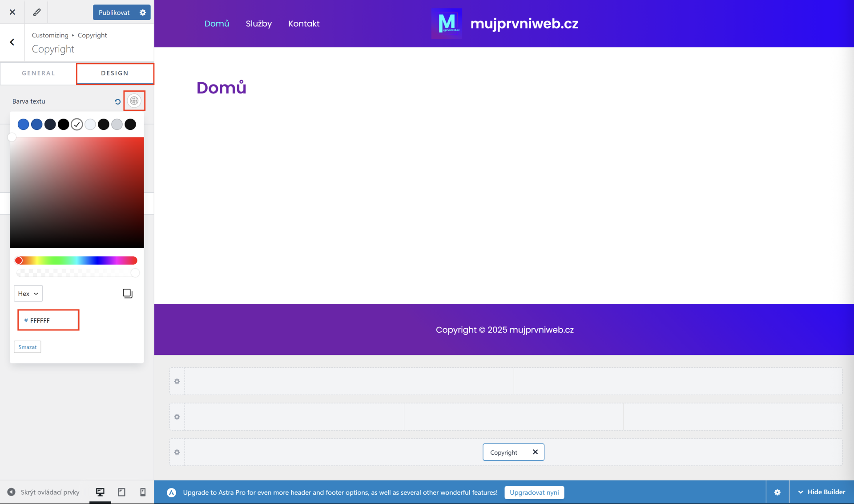Click the global color globe icon
The height and width of the screenshot is (504, 854).
pyautogui.click(x=134, y=101)
